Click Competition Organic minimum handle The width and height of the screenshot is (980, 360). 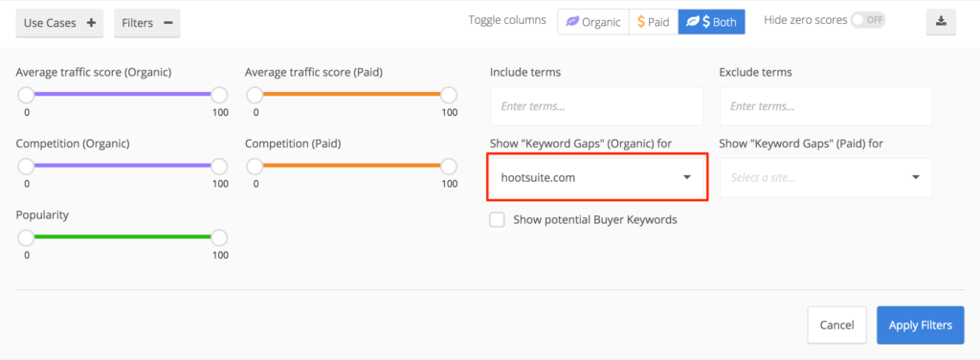tap(26, 167)
